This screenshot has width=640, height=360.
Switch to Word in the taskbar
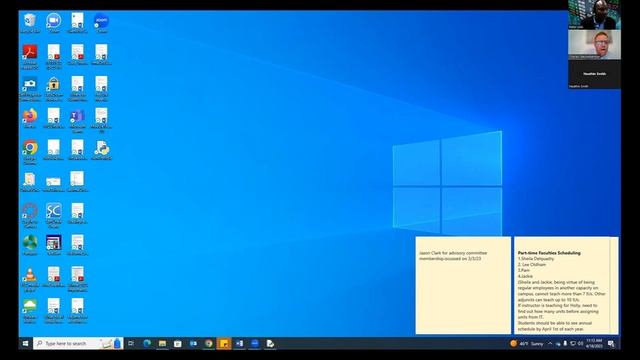point(239,344)
